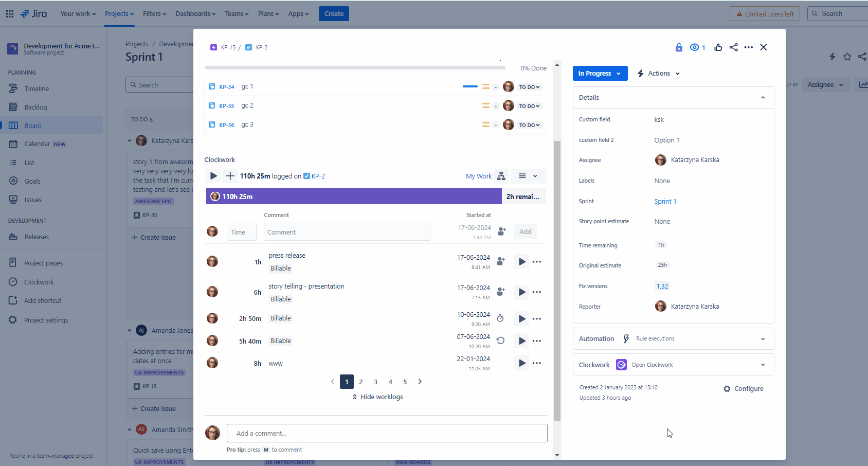
Task: Go to worklog page 3
Action: (376, 382)
